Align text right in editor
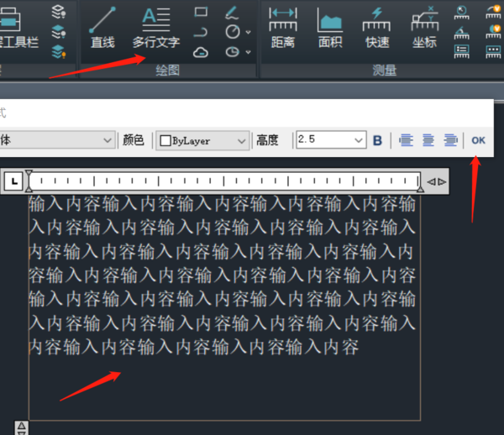Image resolution: width=504 pixels, height=435 pixels. (x=450, y=140)
